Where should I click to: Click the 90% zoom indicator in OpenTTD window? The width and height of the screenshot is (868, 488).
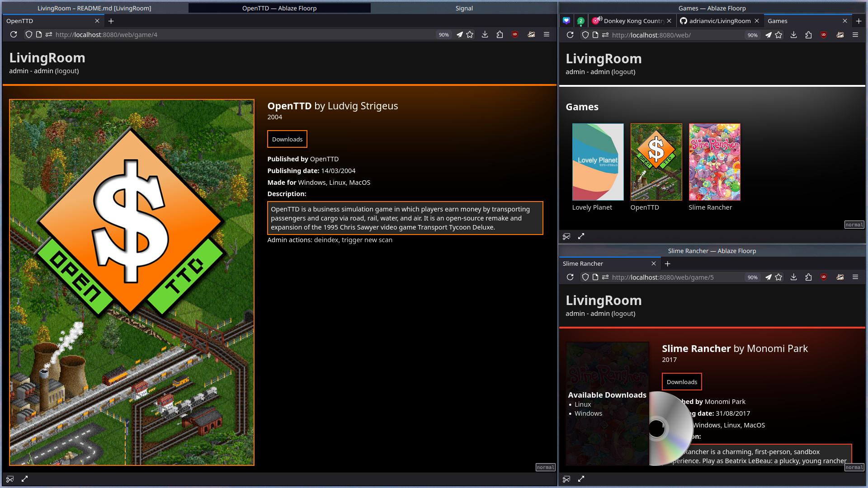click(444, 35)
